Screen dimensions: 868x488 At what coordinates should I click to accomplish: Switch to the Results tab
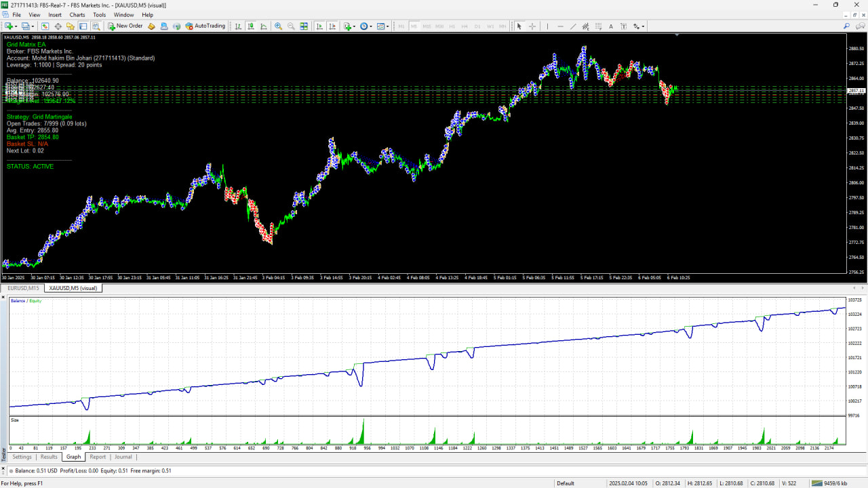click(x=49, y=457)
